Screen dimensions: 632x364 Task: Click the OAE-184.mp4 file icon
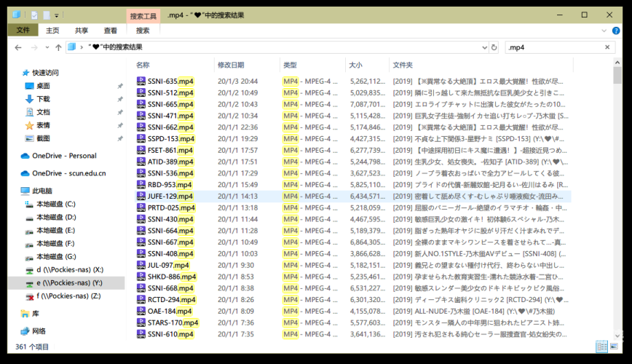point(141,311)
